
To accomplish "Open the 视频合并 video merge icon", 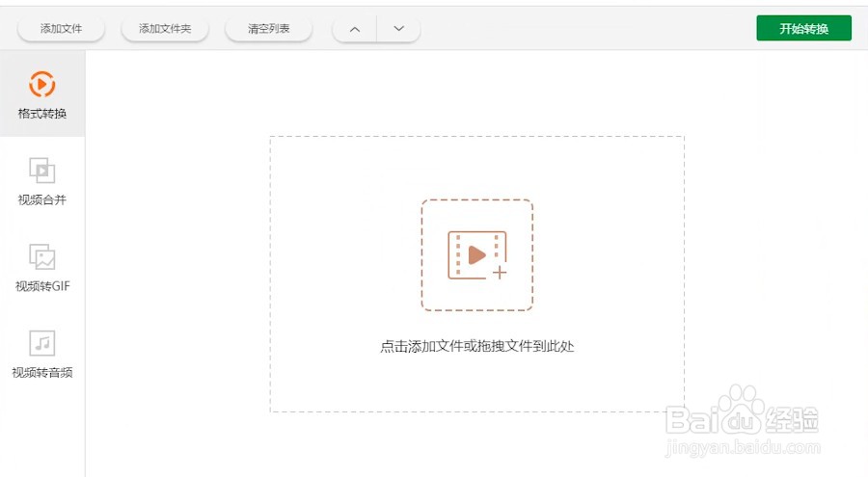I will tap(42, 171).
